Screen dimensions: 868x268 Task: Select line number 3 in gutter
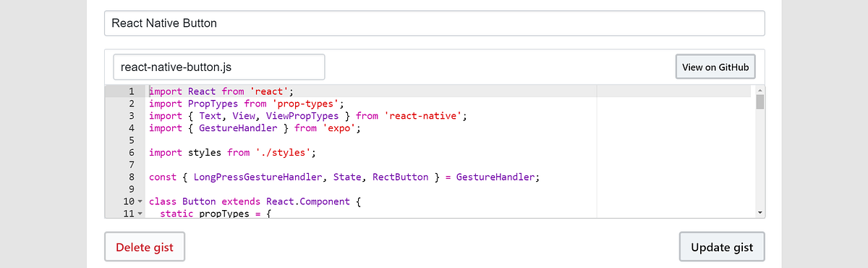(131, 116)
